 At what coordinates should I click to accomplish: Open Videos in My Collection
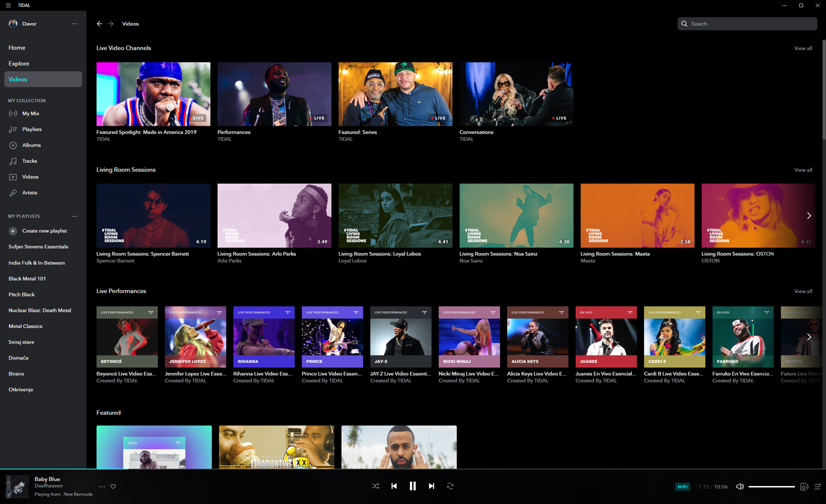(30, 177)
